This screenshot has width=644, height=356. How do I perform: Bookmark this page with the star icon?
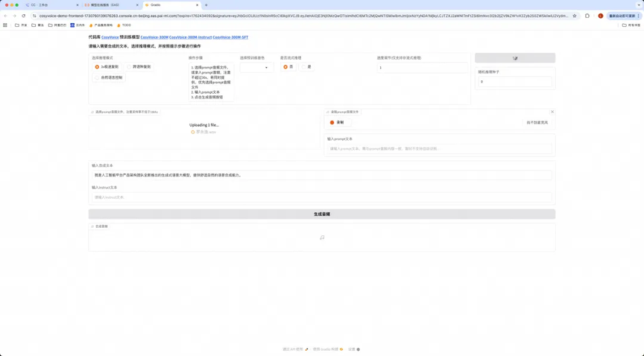575,16
